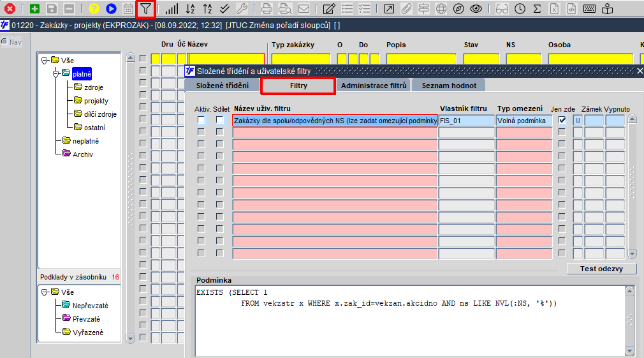Click the glasses icon in toolbar
The height and width of the screenshot is (358, 644).
502,9
